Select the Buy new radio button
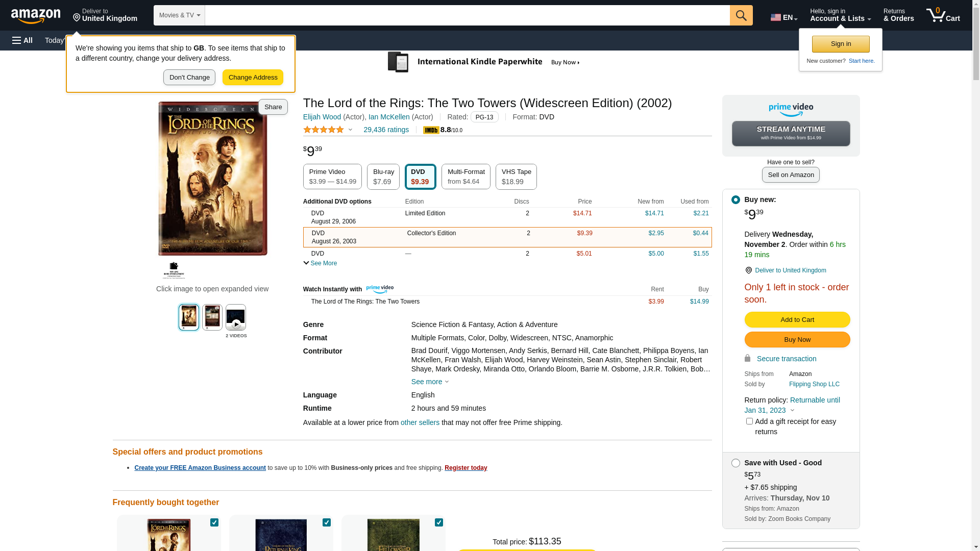 (736, 200)
